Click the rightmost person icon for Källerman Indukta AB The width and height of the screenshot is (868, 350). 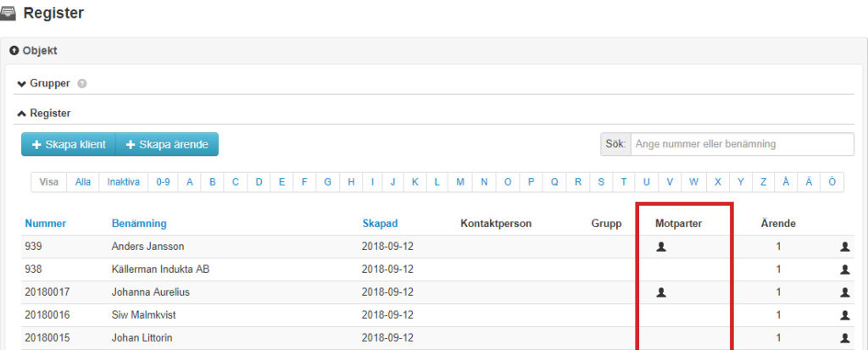(844, 269)
